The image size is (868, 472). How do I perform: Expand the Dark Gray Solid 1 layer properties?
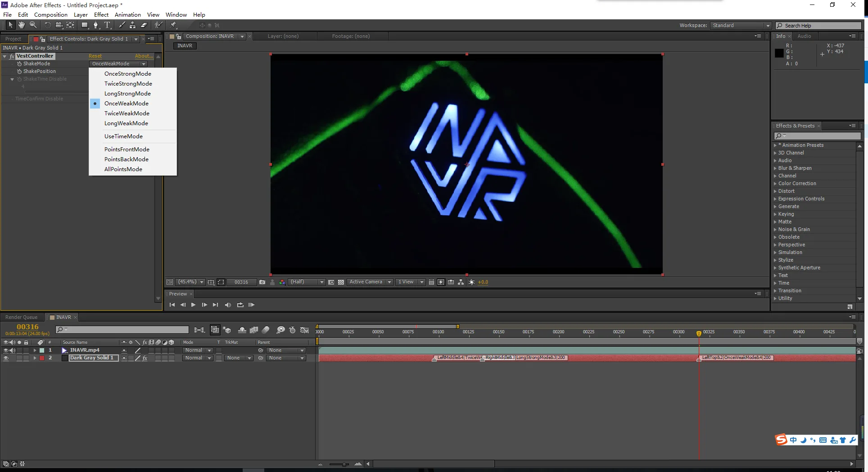35,358
